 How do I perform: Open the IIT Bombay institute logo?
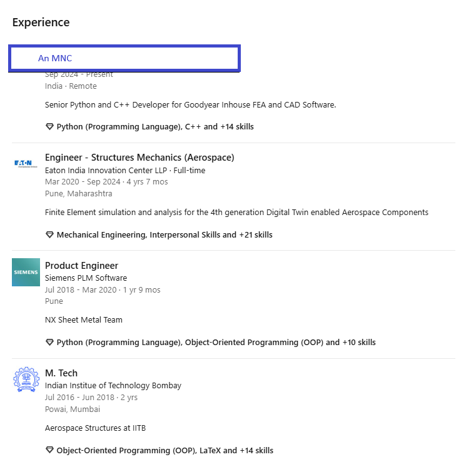[26, 379]
